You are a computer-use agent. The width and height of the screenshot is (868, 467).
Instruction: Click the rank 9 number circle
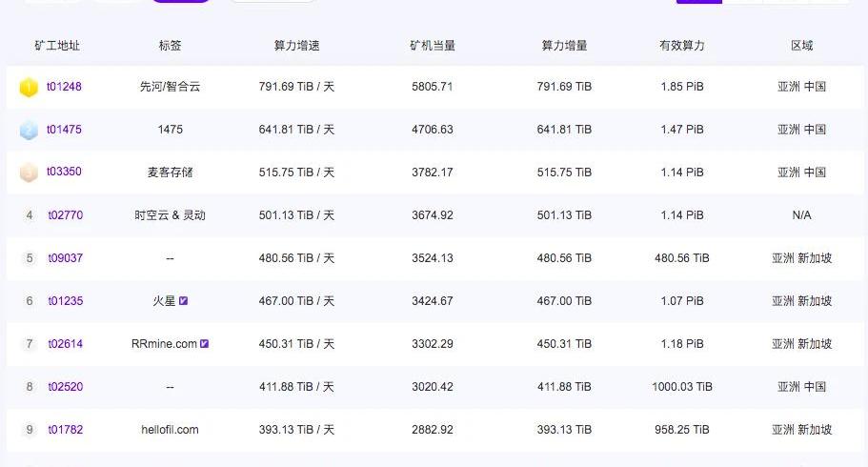(x=30, y=430)
